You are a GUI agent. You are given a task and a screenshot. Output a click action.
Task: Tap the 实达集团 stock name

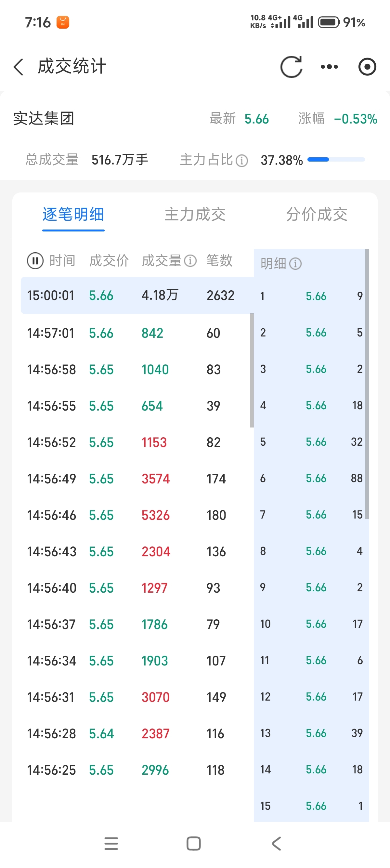[x=44, y=119]
